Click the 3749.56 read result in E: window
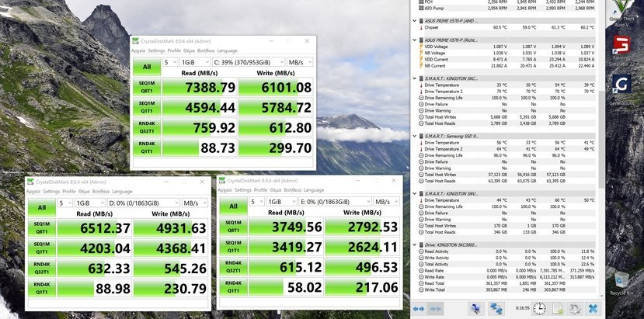 pyautogui.click(x=286, y=227)
